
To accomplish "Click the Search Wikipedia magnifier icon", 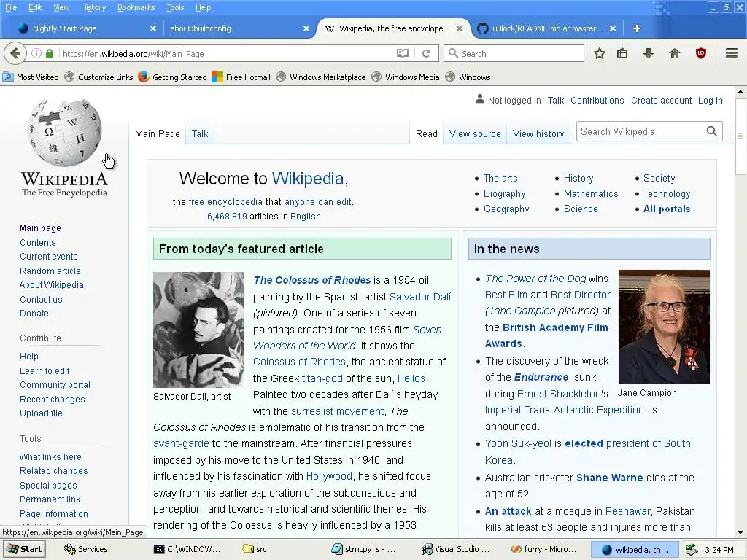I will pyautogui.click(x=712, y=131).
